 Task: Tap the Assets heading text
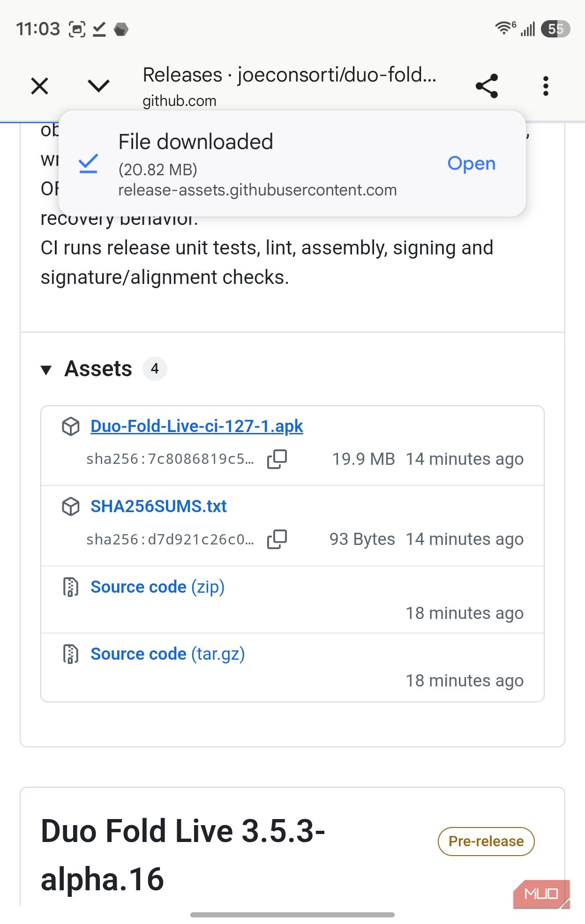98,369
